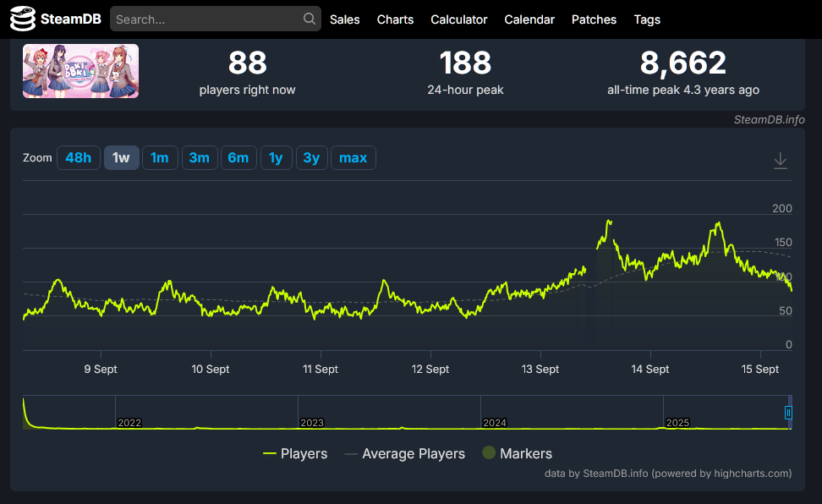Click the "200" y-axis label
The image size is (822, 504).
click(x=781, y=208)
